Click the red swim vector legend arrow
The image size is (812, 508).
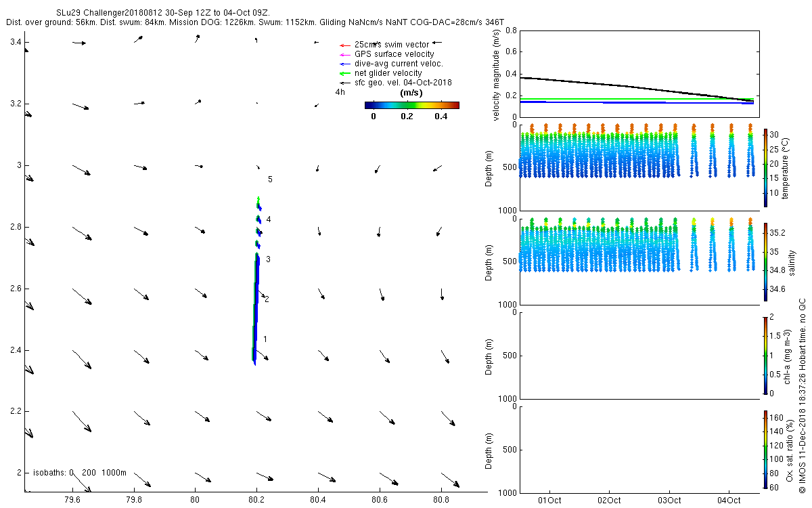tap(344, 45)
